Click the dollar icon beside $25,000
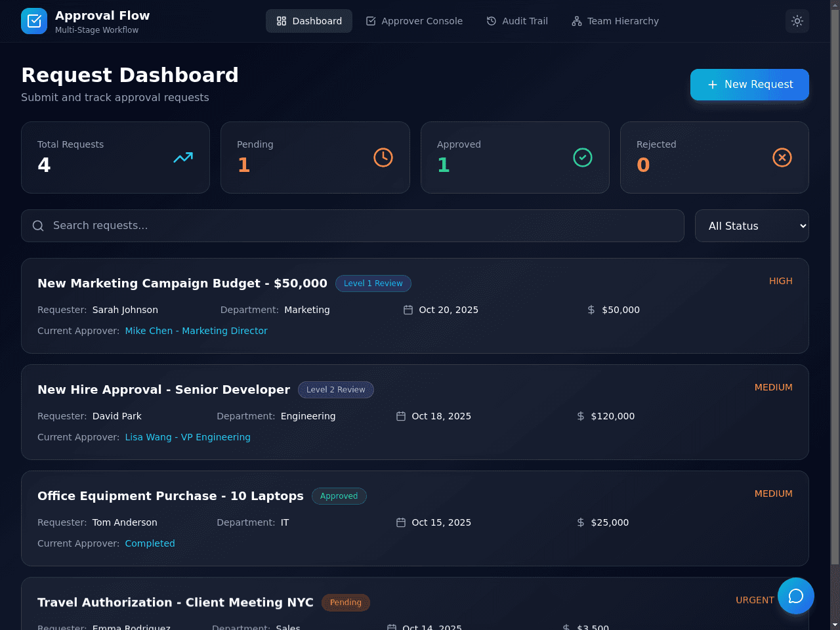Image resolution: width=840 pixels, height=630 pixels. 581,522
